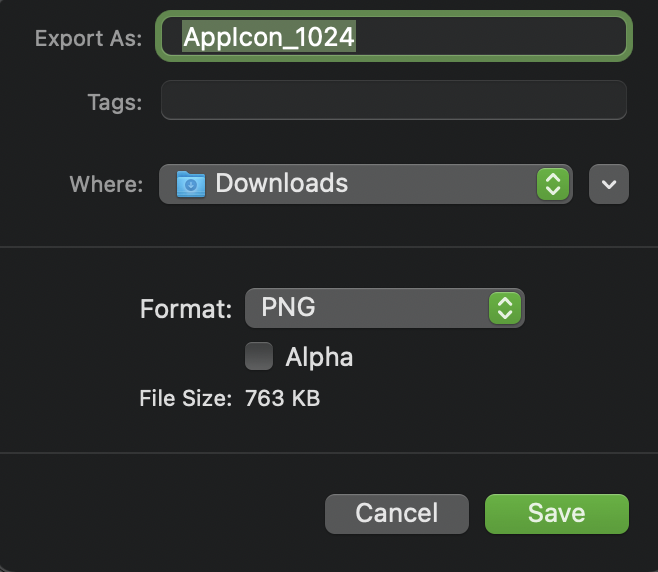Open the Format PNG dropdown
Image resolution: width=658 pixels, height=572 pixels.
point(384,307)
